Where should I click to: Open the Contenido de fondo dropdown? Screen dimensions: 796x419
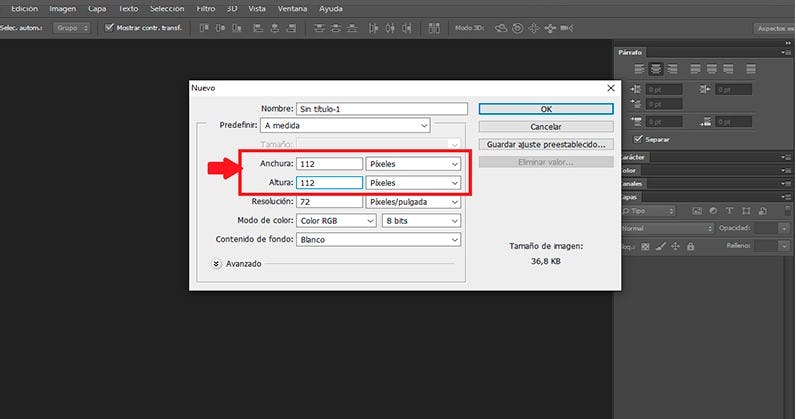point(379,240)
